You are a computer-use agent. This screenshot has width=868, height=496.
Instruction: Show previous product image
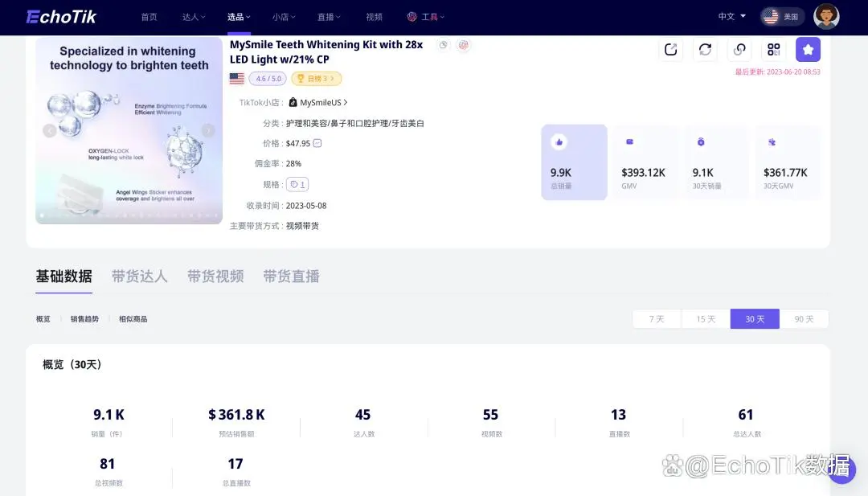coord(49,131)
